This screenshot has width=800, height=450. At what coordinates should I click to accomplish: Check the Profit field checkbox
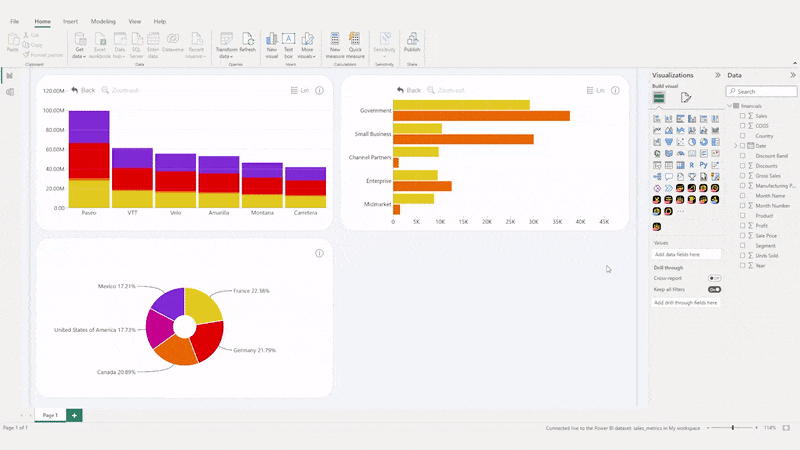coord(742,225)
